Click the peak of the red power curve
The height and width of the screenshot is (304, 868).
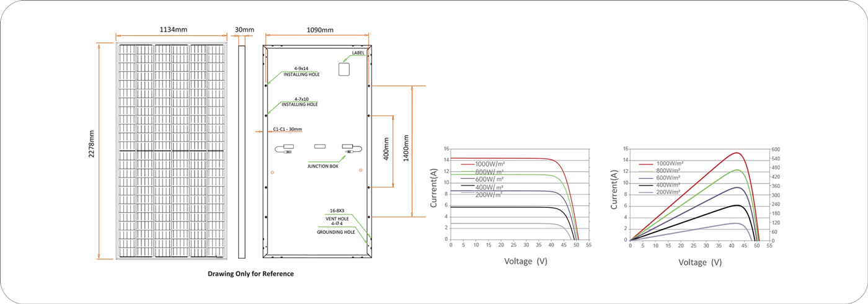pyautogui.click(x=737, y=153)
